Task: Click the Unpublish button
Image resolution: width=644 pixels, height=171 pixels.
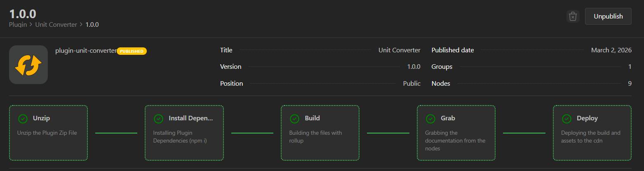Action: (608, 16)
